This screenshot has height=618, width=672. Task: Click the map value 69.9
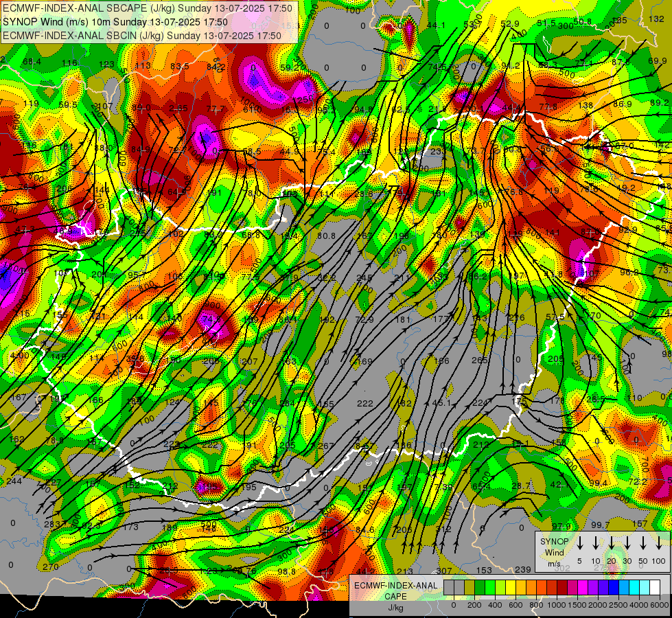658,61
